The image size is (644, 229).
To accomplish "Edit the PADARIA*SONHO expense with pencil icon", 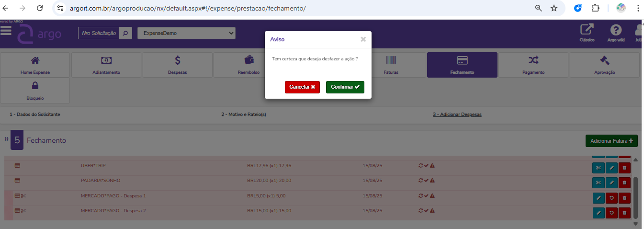I will pos(611,183).
